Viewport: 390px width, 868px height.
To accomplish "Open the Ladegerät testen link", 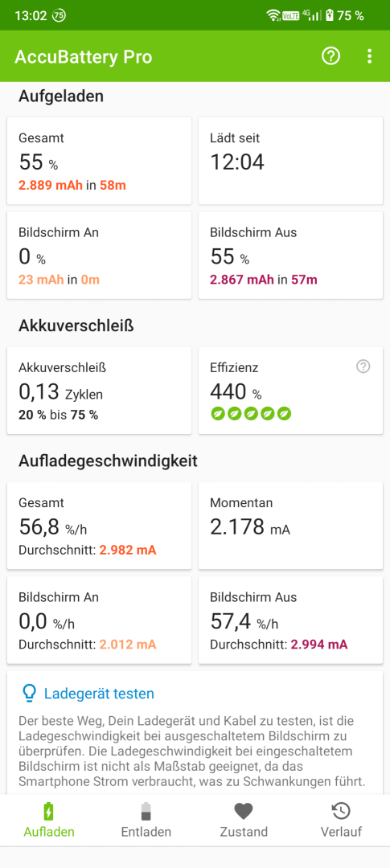I will click(99, 693).
